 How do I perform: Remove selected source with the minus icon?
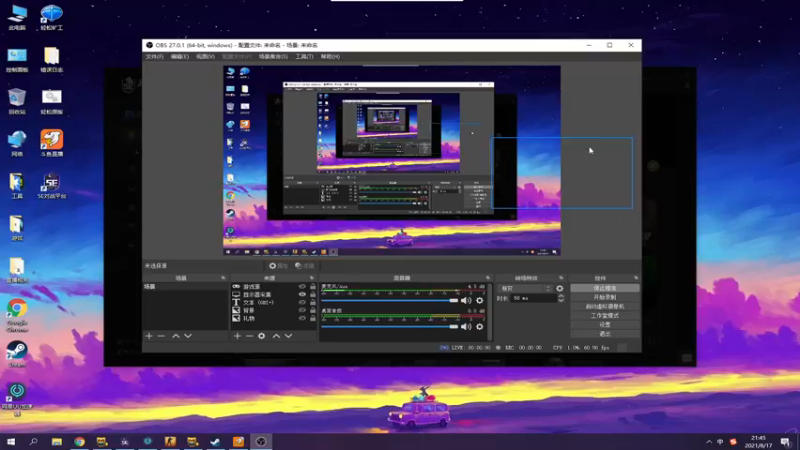pos(249,336)
